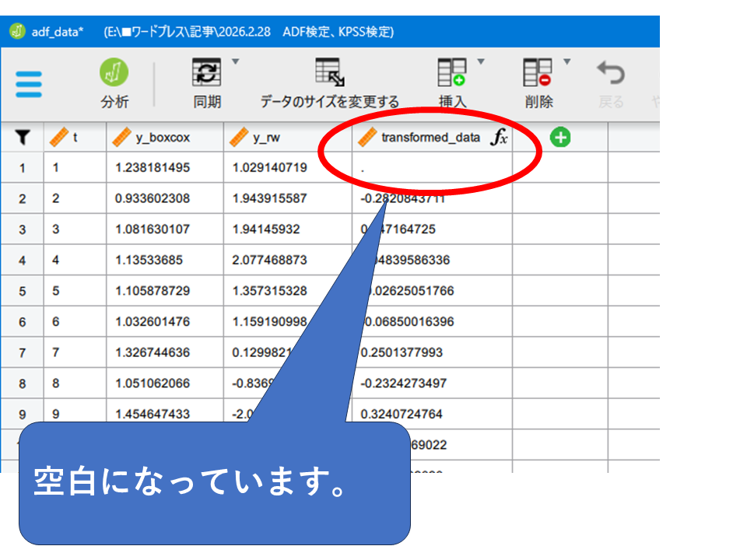The width and height of the screenshot is (747, 560).
Task: Open the hamburger main menu
Action: [x=29, y=84]
